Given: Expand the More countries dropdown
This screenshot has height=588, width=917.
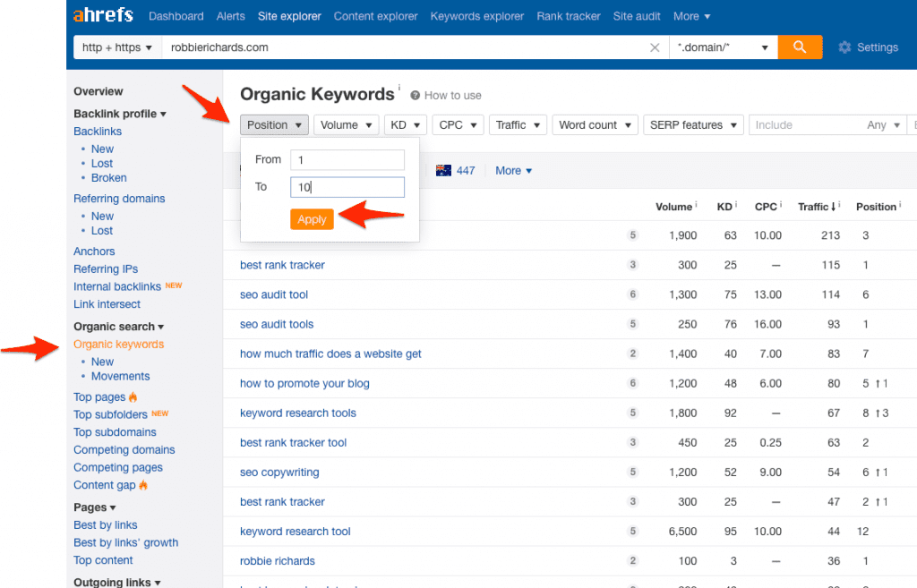Looking at the screenshot, I should (513, 171).
